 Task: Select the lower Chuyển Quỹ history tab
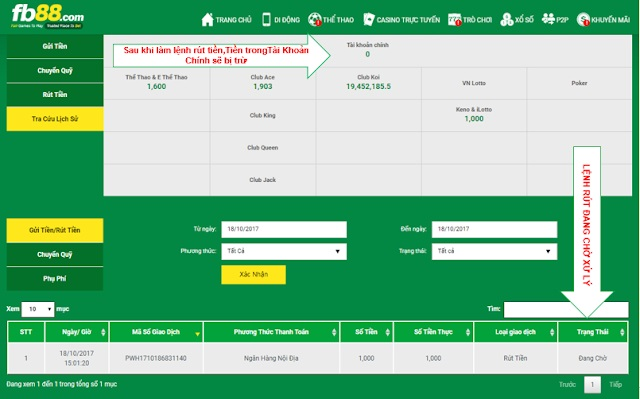[55, 255]
